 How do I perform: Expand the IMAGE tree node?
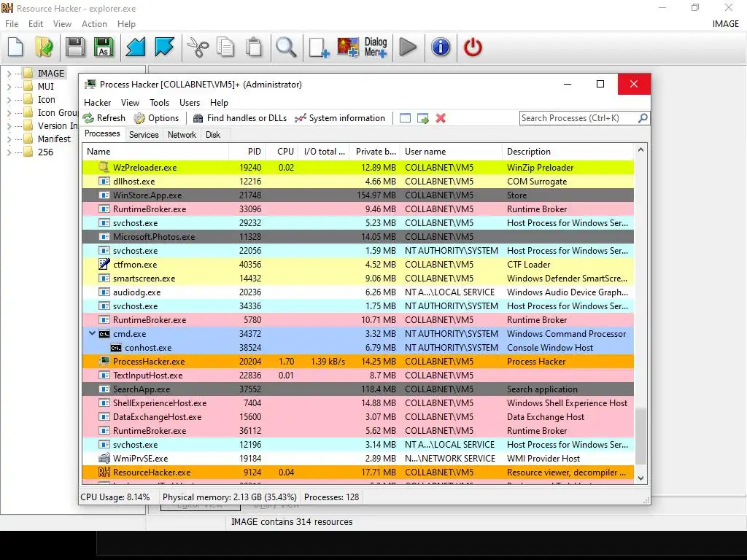coord(9,74)
